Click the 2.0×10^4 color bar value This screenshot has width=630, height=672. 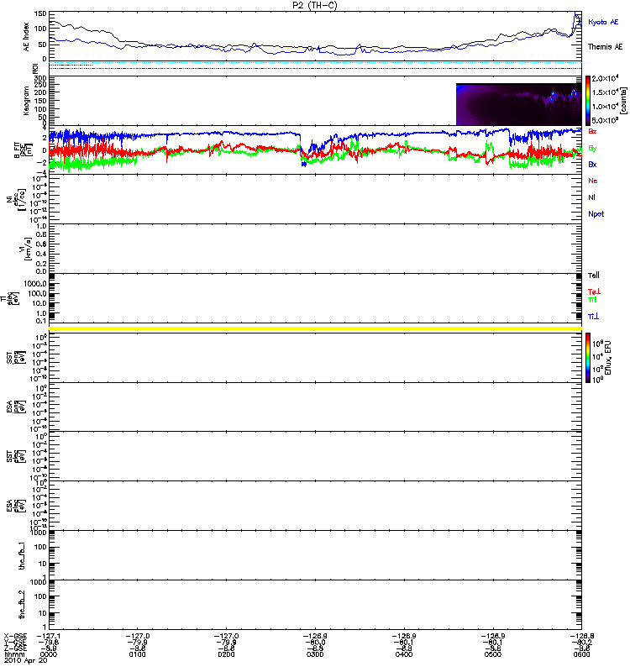tap(605, 78)
